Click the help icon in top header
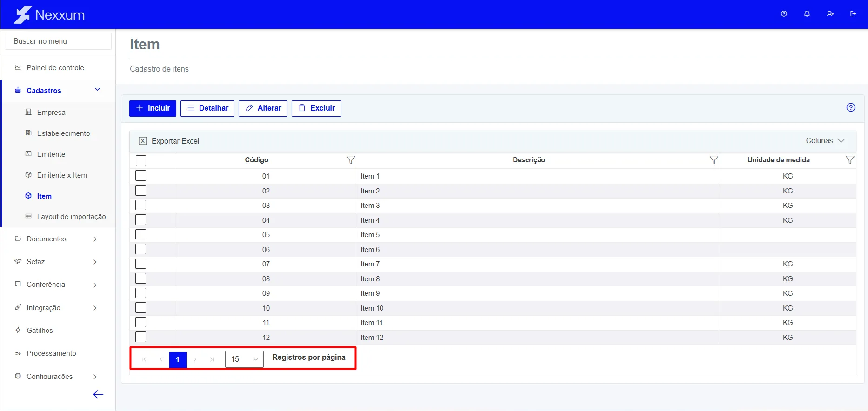 click(784, 14)
